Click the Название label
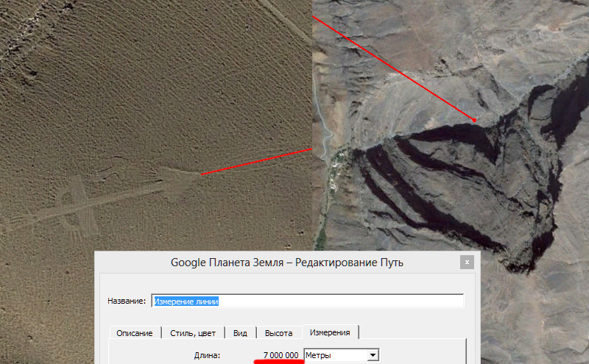Screen dimensions: 589x364 [127, 301]
